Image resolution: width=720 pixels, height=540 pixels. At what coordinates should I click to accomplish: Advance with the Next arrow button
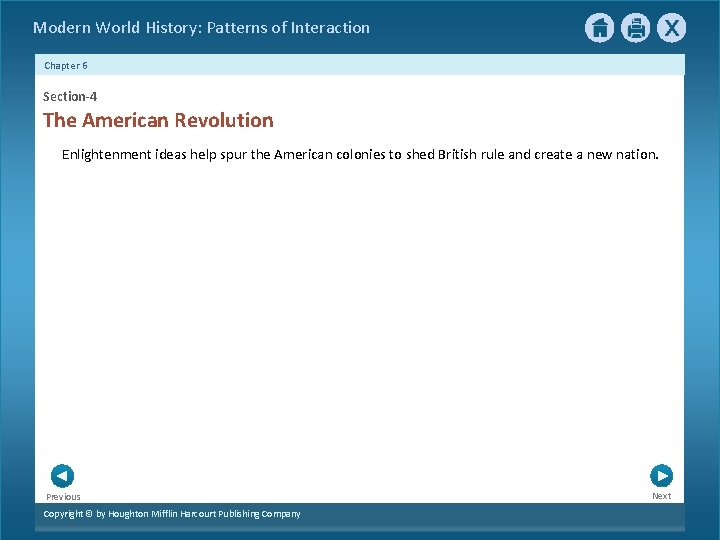pyautogui.click(x=662, y=476)
